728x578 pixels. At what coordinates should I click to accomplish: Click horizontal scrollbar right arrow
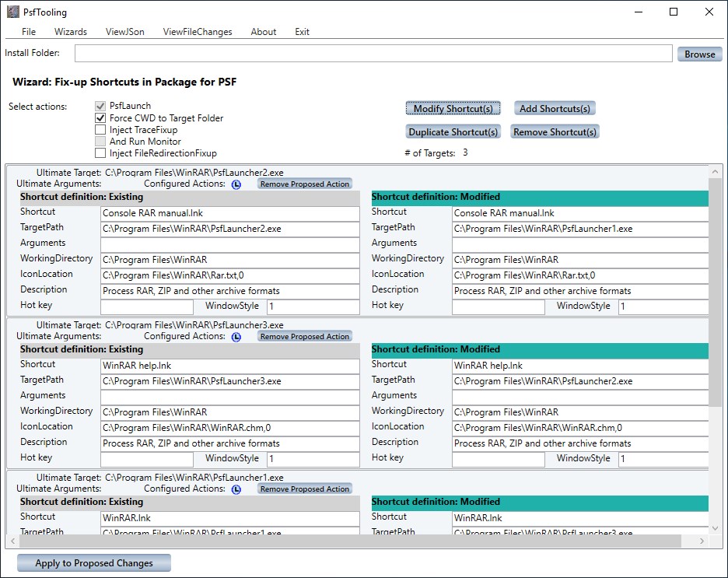pos(702,541)
